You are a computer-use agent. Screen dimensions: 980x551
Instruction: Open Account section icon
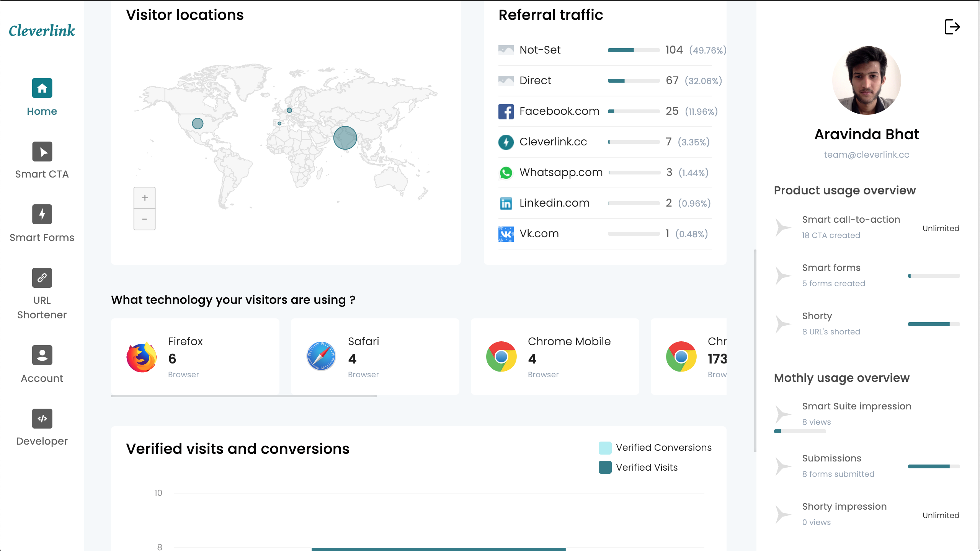click(x=42, y=355)
